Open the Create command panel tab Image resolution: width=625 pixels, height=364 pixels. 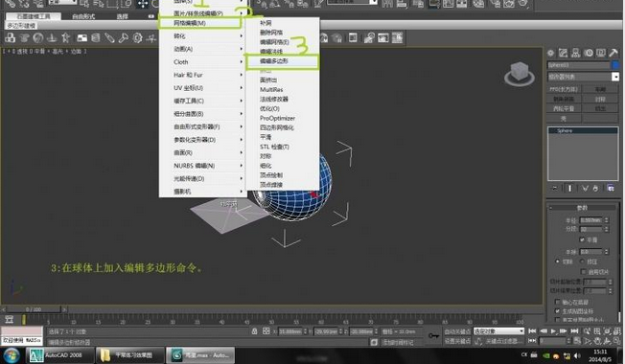(550, 53)
